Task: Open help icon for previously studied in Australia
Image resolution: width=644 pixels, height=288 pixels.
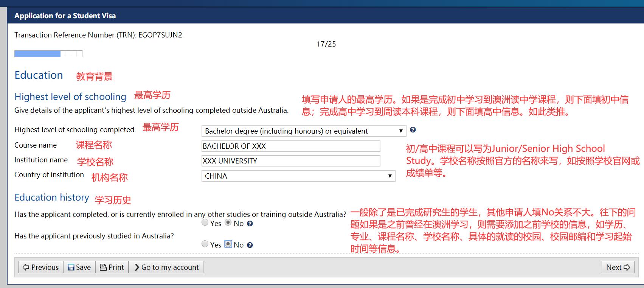Action: click(x=250, y=245)
